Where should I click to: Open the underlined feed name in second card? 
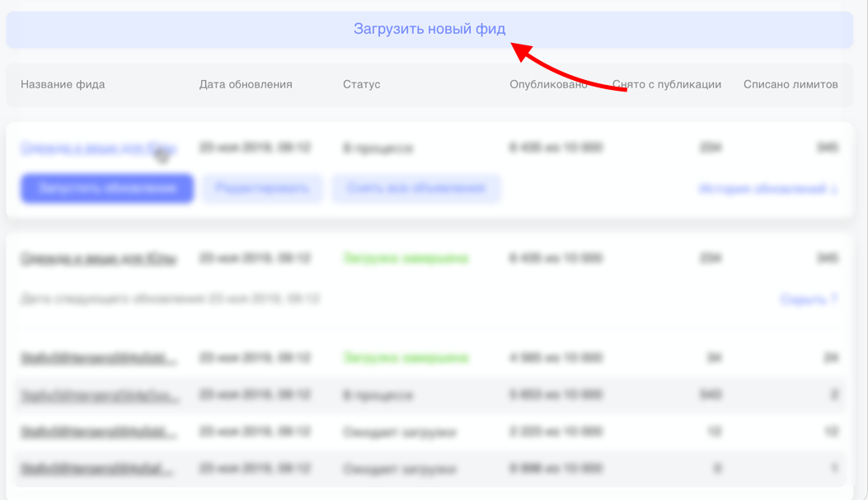coord(98,258)
